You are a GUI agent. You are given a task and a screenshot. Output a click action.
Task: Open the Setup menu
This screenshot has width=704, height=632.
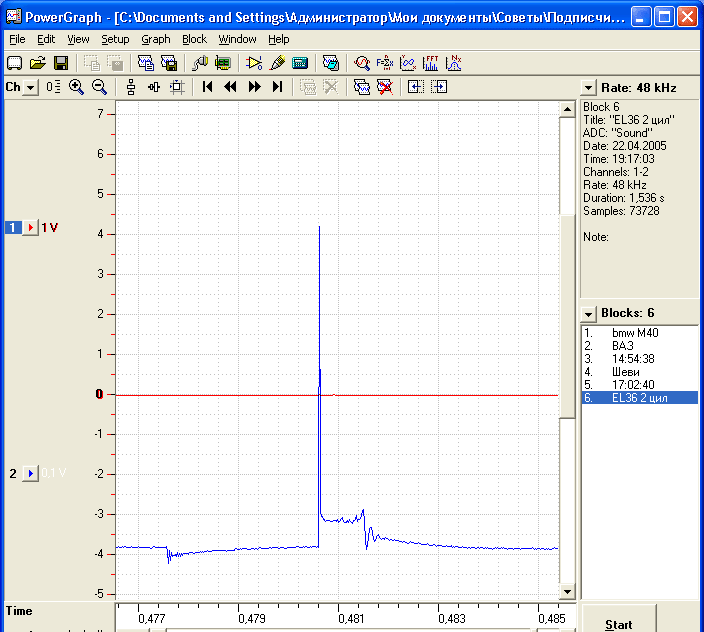coord(115,40)
